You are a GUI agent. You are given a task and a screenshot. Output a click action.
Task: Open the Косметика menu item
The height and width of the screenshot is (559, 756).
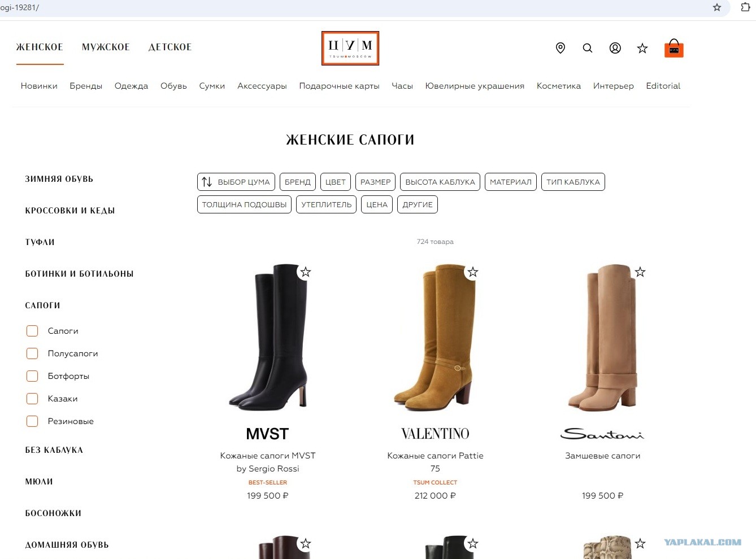(559, 86)
